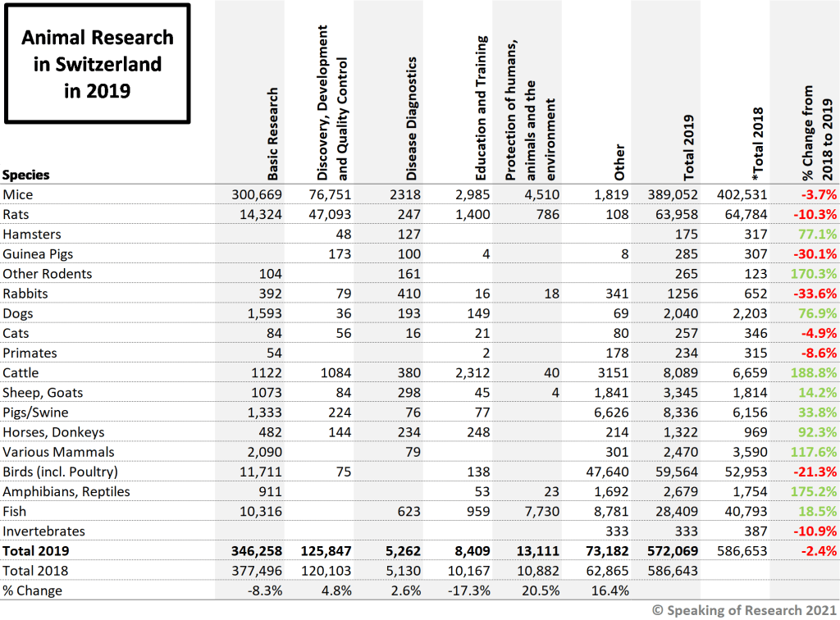Viewport: 840px width, 620px height.
Task: Click the Total 2019 column header
Action: (x=689, y=147)
